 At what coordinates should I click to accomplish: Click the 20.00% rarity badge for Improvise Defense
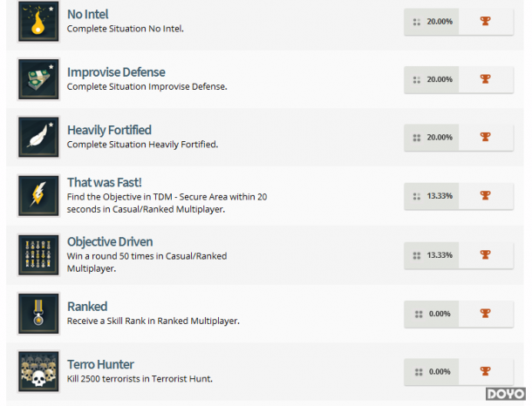[431, 79]
